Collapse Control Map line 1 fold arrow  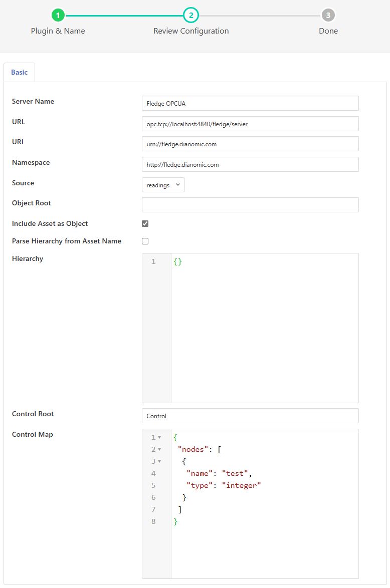point(159,437)
